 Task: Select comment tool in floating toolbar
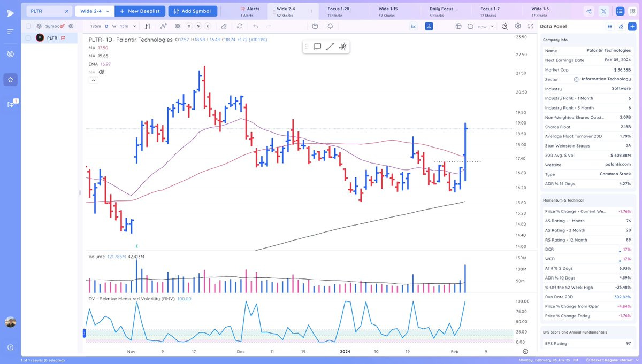pyautogui.click(x=317, y=47)
